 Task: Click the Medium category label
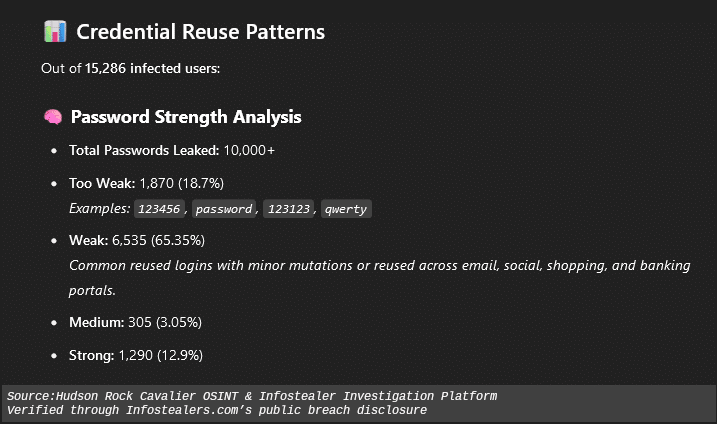(x=96, y=322)
